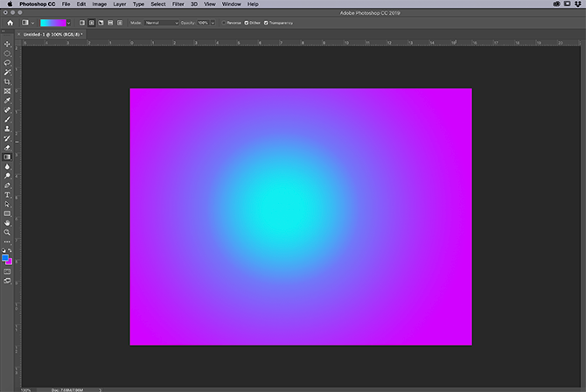This screenshot has height=392, width=586.
Task: Expand the Opacity percentage dropdown
Action: pyautogui.click(x=213, y=22)
